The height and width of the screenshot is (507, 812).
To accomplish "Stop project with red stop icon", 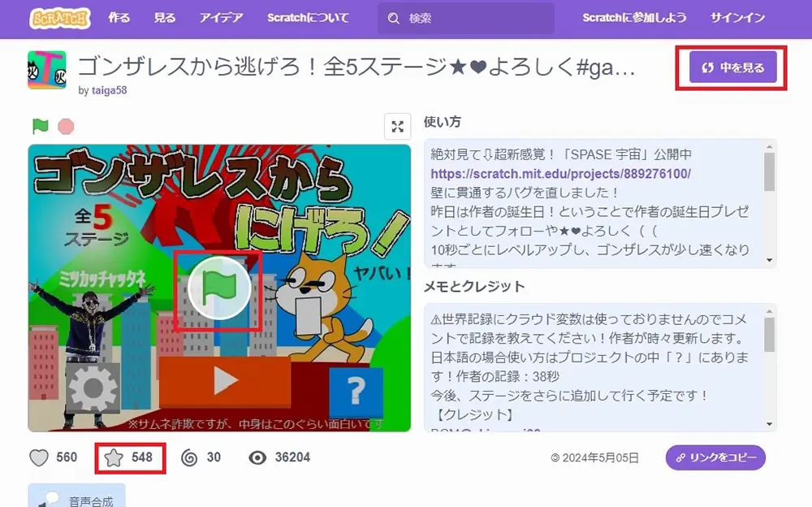I will tap(66, 127).
